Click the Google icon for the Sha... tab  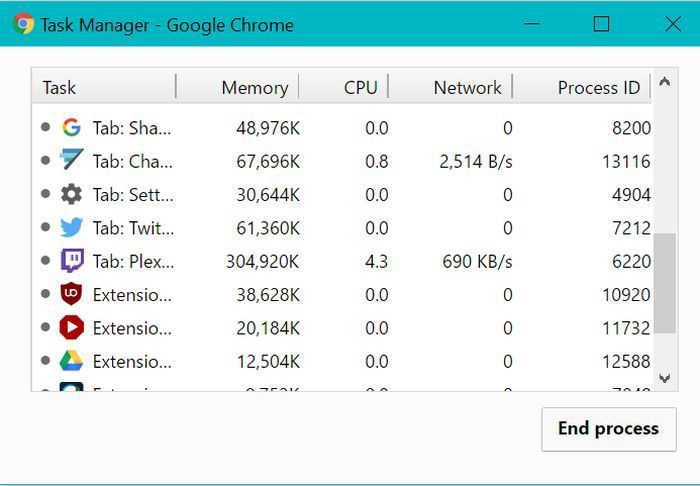[71, 127]
